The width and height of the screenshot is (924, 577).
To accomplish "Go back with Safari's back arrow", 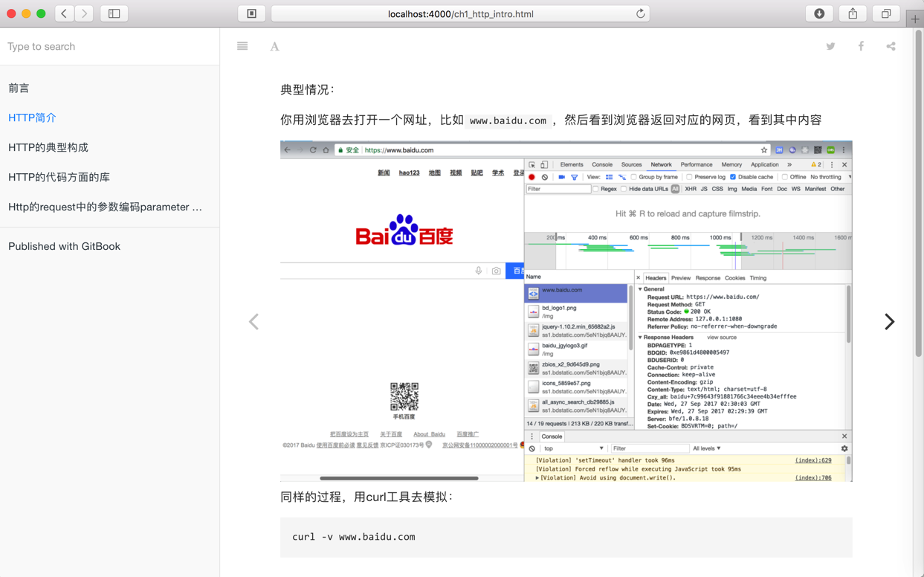I will tap(65, 13).
